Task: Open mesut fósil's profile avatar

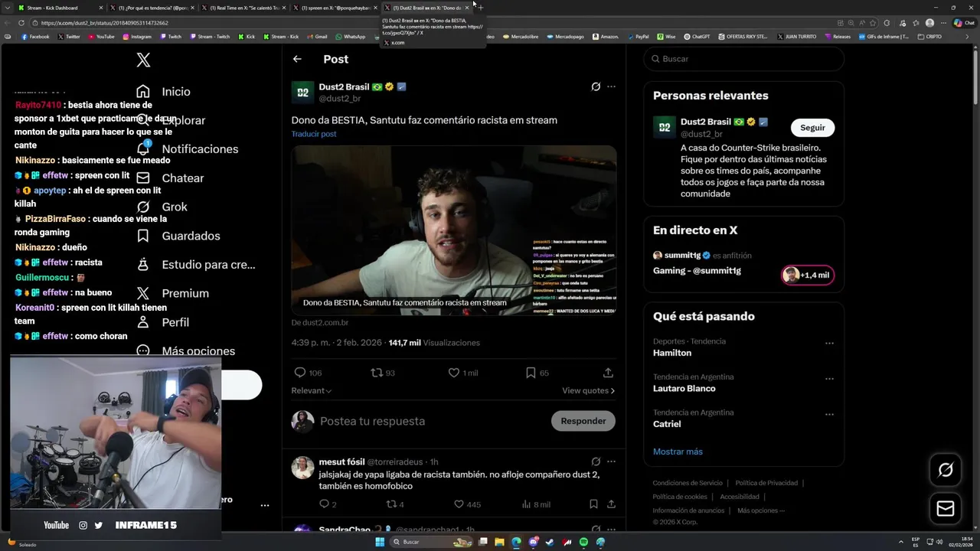Action: tap(303, 468)
